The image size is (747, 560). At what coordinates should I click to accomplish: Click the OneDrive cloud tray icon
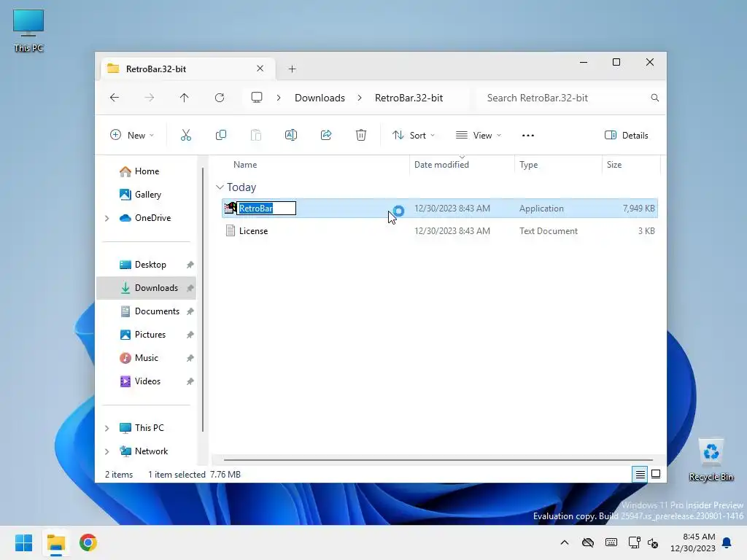588,542
